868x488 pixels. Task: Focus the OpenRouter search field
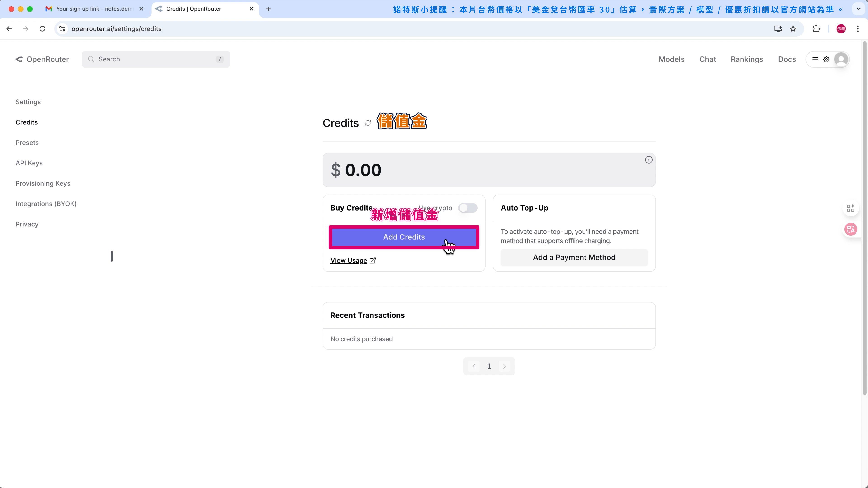(x=156, y=59)
